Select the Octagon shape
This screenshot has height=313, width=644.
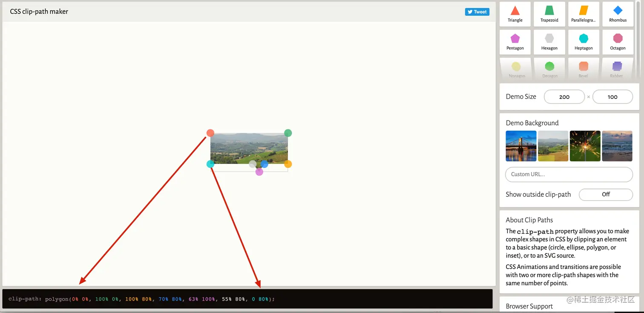[x=618, y=42]
